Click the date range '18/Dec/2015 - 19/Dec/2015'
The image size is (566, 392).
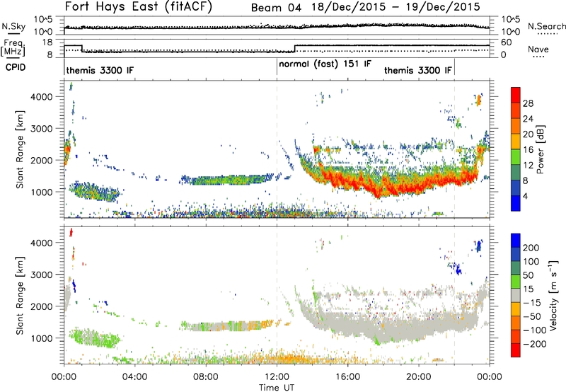pyautogui.click(x=396, y=7)
